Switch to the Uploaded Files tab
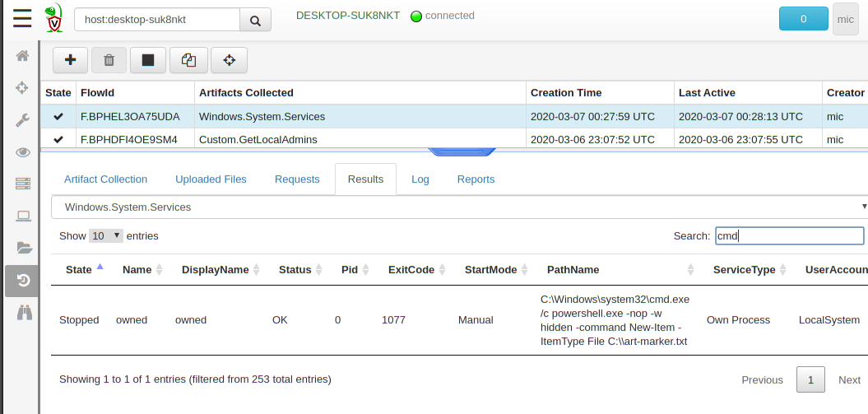Image resolution: width=868 pixels, height=414 pixels. (x=211, y=179)
